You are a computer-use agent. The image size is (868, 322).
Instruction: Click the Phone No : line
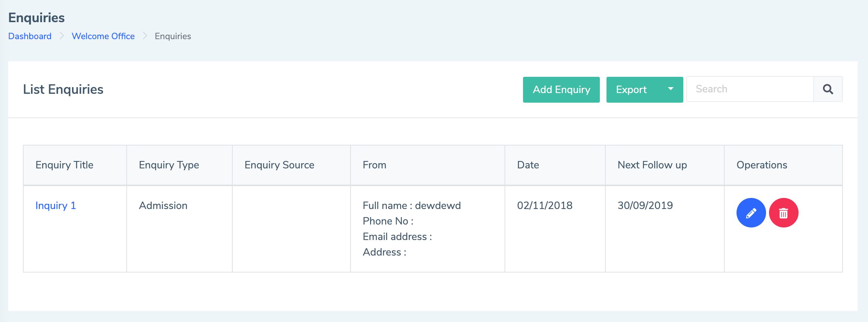click(388, 221)
